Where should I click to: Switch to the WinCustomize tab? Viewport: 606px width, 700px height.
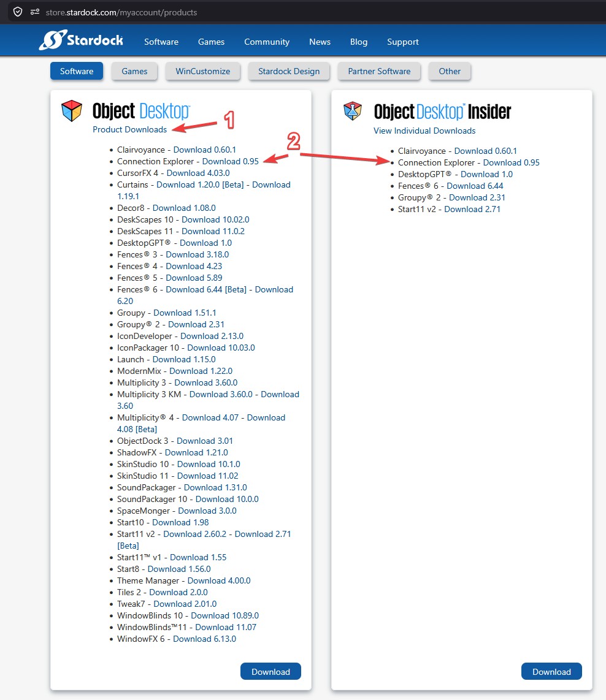202,71
